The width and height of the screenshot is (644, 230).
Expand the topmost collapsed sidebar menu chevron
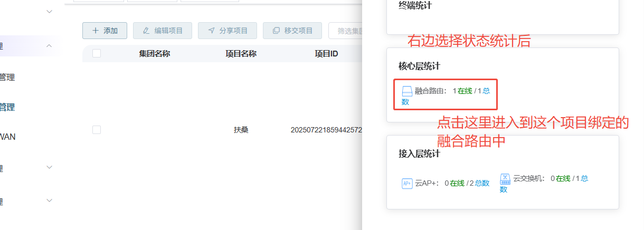point(49,11)
